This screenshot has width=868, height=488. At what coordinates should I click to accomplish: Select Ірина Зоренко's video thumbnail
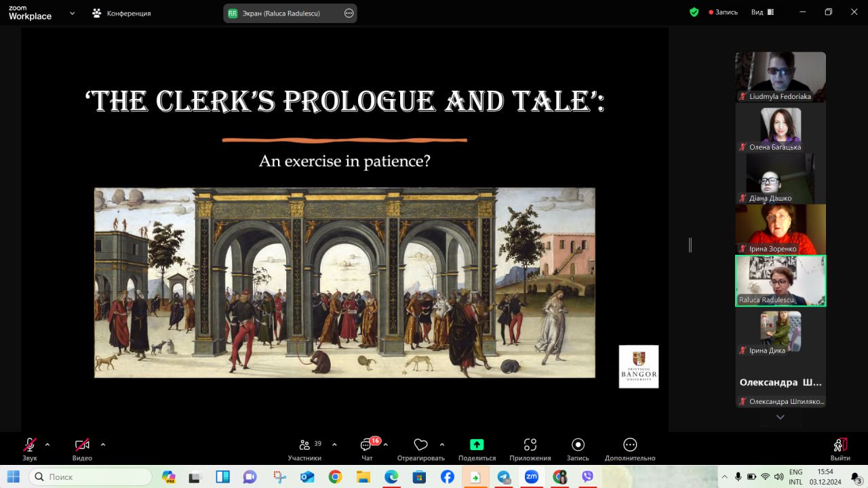tap(781, 229)
